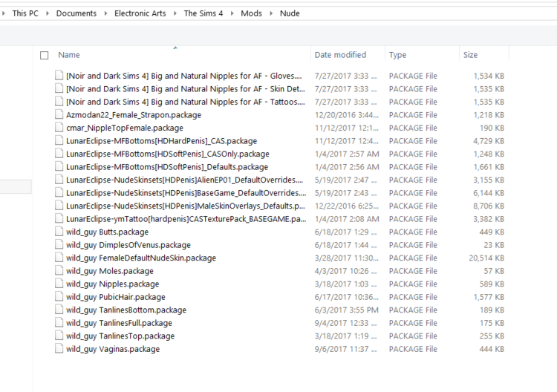Viewport: 557px width, 392px height.
Task: Expand breadcrumb arrow after Electronic Arts
Action: click(175, 13)
